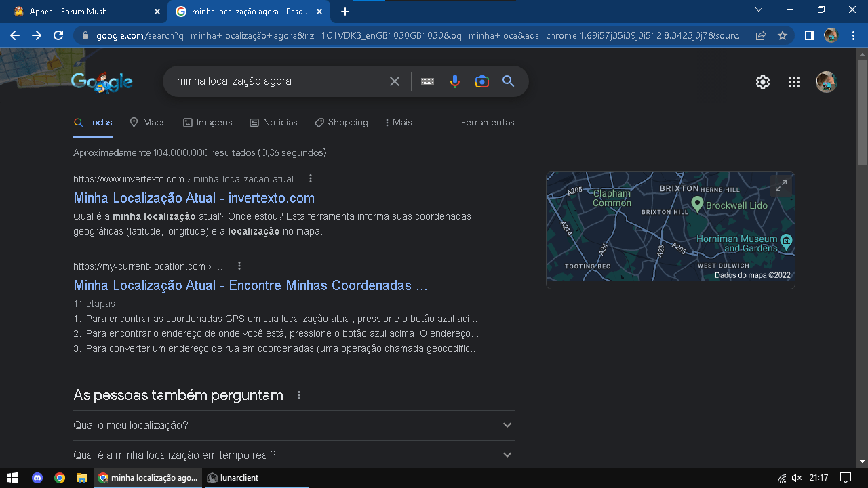Open the Chrome profile avatar in toolbar
The height and width of the screenshot is (488, 868).
pos(831,35)
